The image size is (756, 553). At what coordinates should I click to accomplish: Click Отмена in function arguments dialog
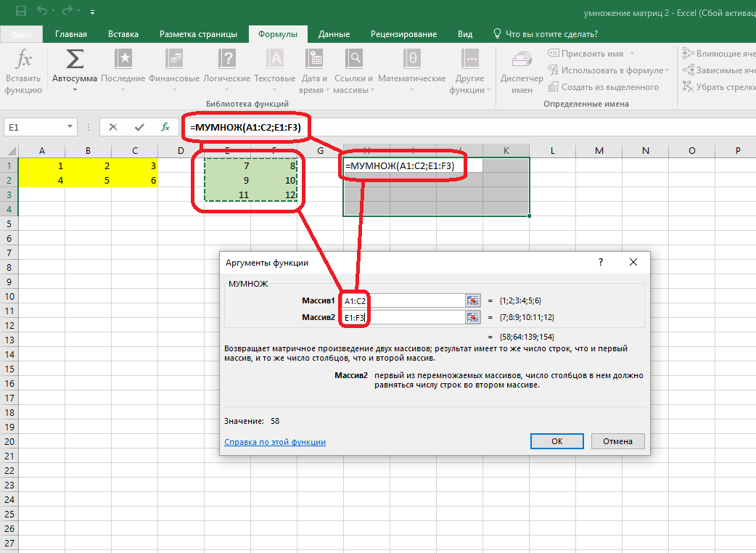(617, 441)
